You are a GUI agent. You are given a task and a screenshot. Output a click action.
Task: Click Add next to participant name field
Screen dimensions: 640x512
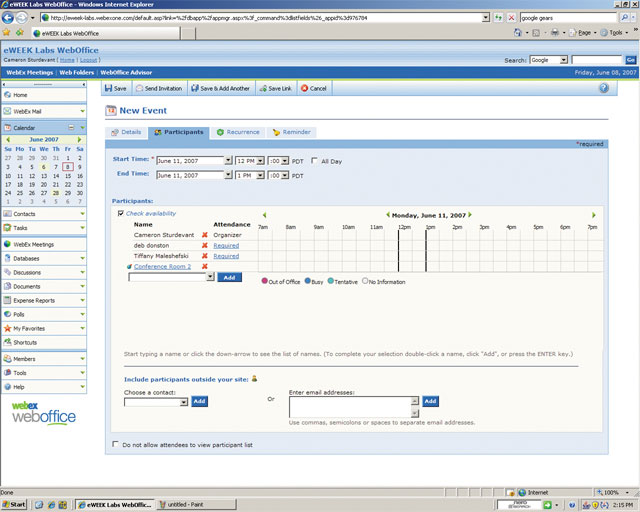[229, 278]
